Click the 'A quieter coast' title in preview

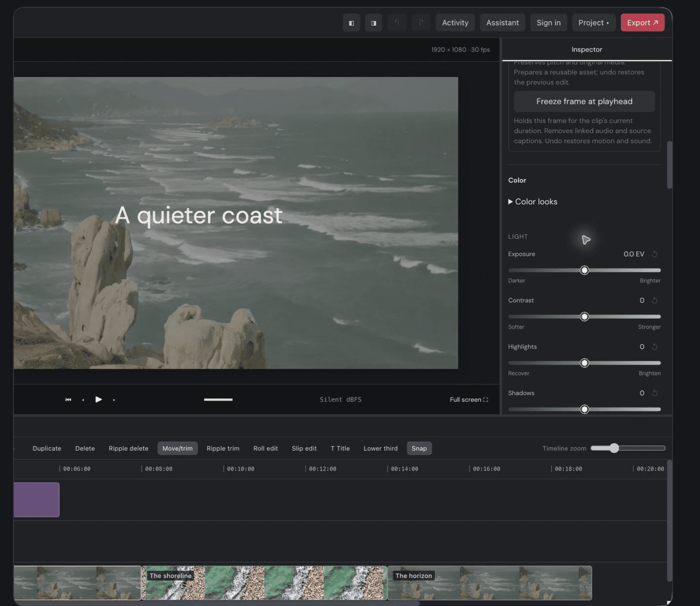point(198,215)
